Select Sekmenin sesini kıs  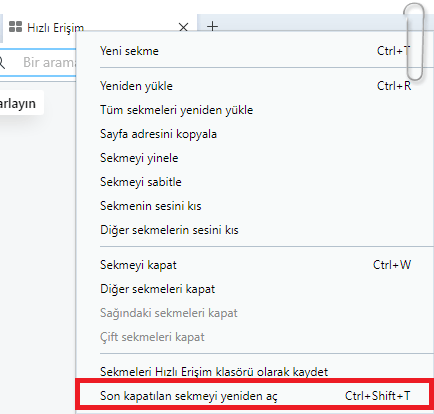pyautogui.click(x=255, y=206)
